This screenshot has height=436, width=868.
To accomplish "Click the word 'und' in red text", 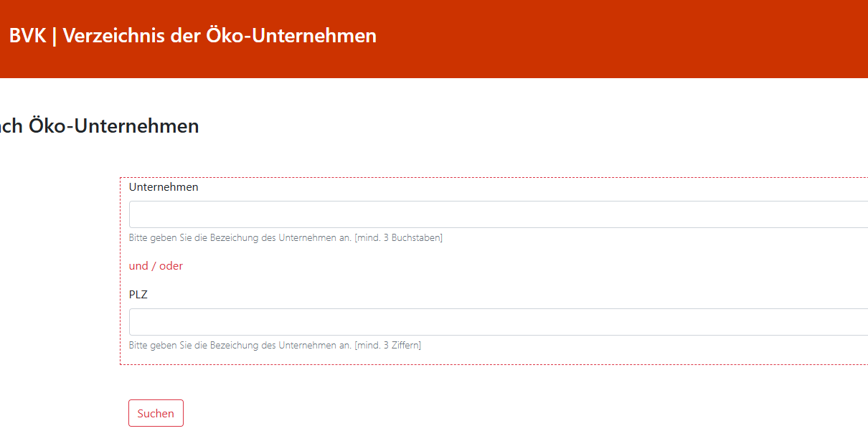I will tap(138, 266).
